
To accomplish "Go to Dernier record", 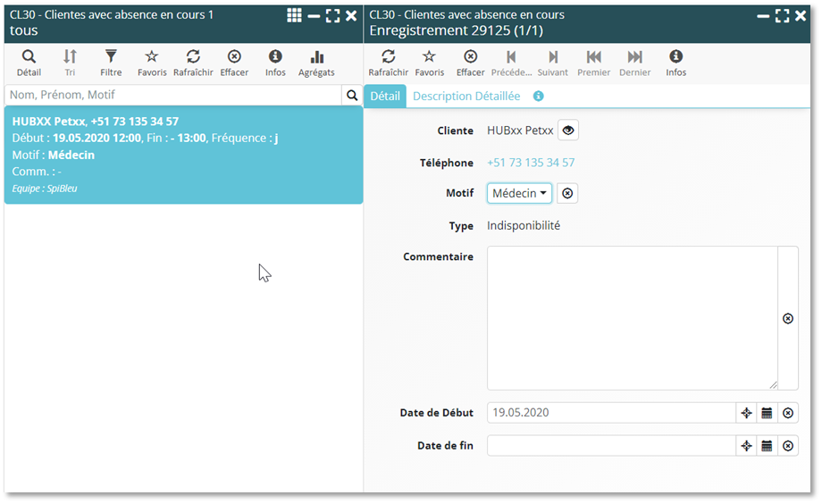I will [x=634, y=63].
